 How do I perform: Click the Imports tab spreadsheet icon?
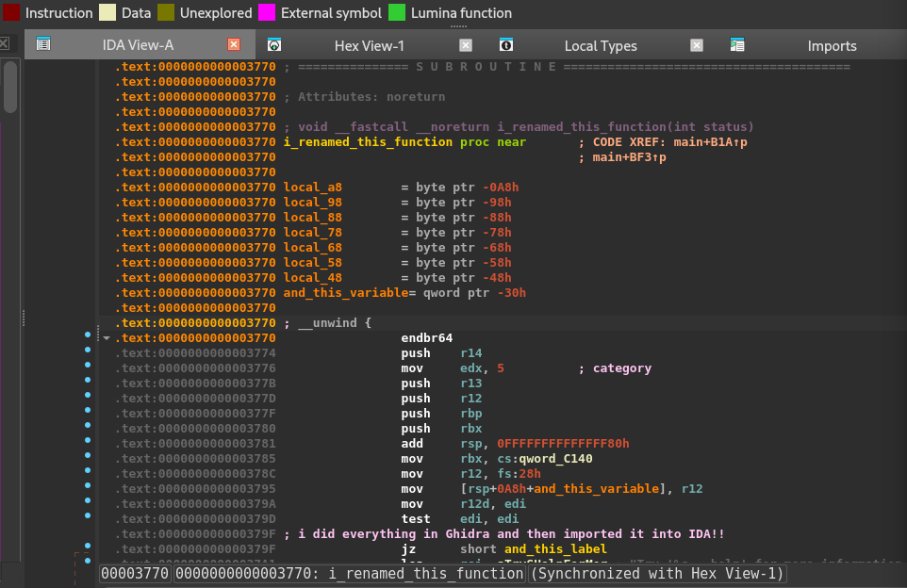[736, 44]
